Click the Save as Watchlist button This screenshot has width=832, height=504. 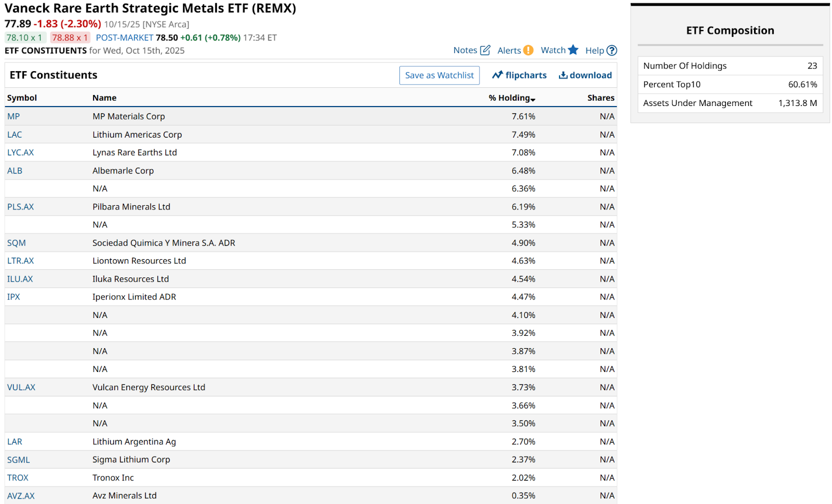[x=439, y=75]
